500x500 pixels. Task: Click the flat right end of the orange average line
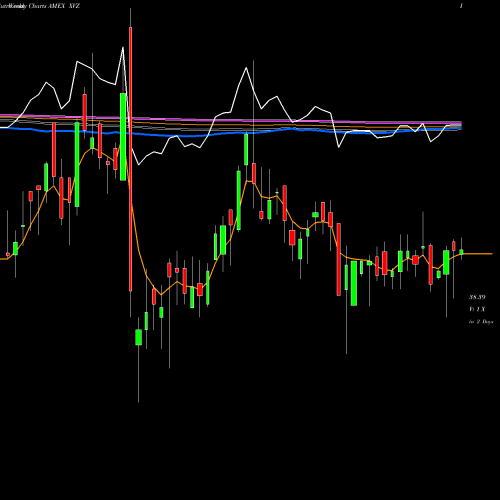point(477,254)
